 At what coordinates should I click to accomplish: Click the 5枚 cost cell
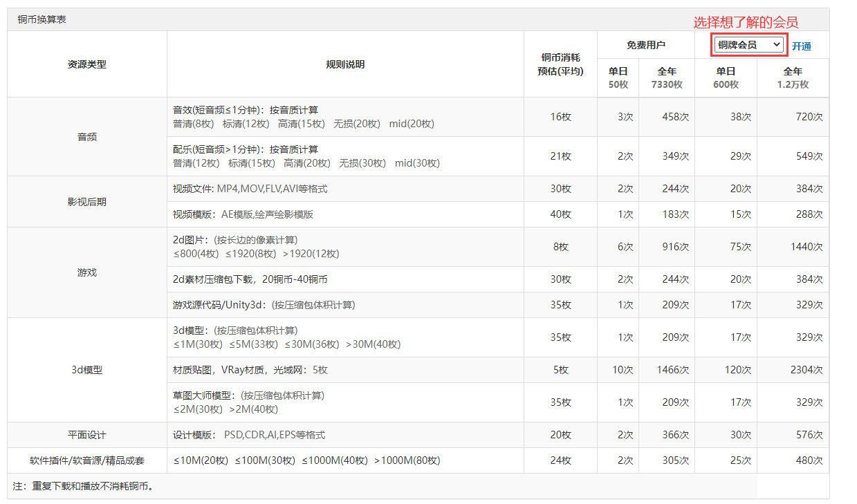coord(560,370)
